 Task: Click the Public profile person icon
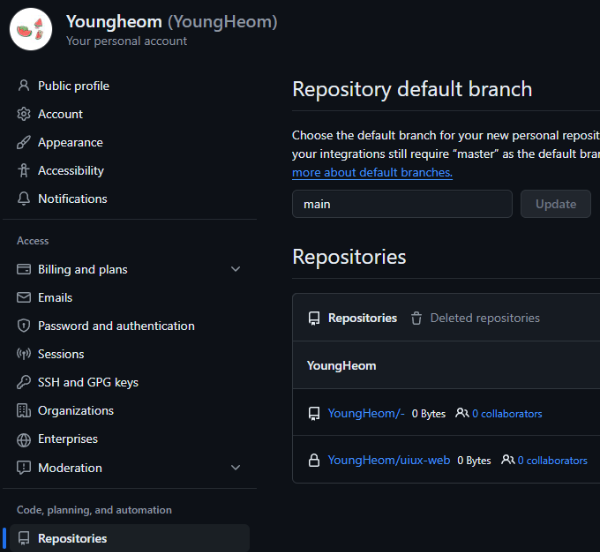(24, 86)
